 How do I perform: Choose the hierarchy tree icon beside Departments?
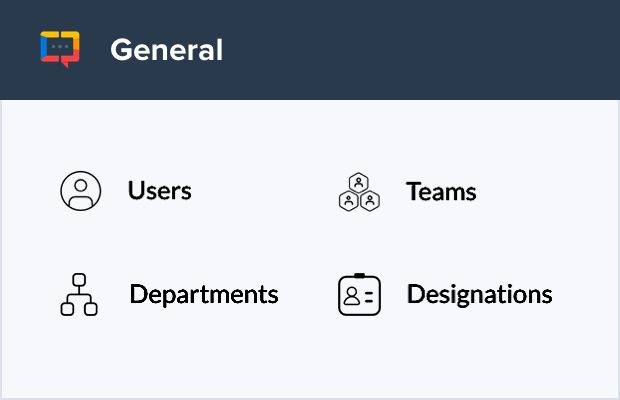pos(79,294)
